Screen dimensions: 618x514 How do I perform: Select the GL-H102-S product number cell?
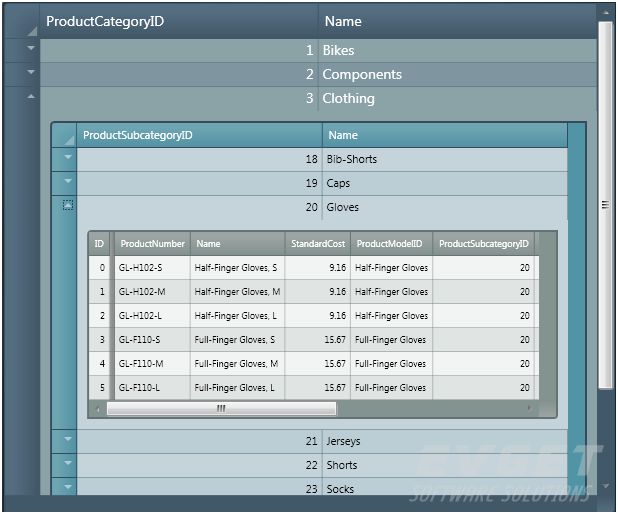pyautogui.click(x=152, y=268)
